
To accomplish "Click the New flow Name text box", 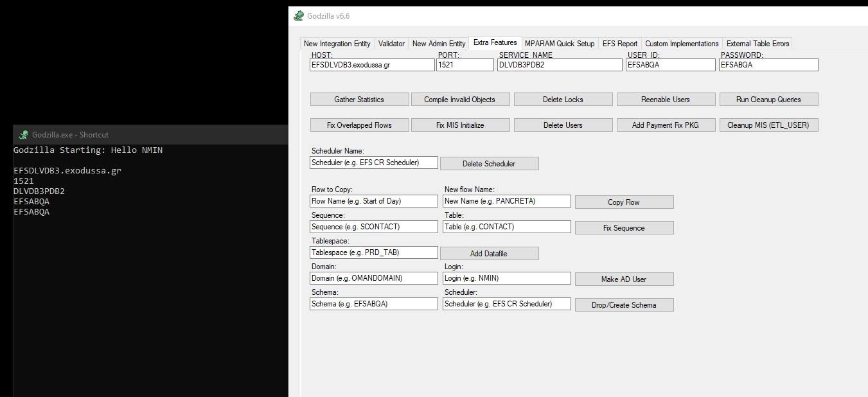I will coord(506,201).
